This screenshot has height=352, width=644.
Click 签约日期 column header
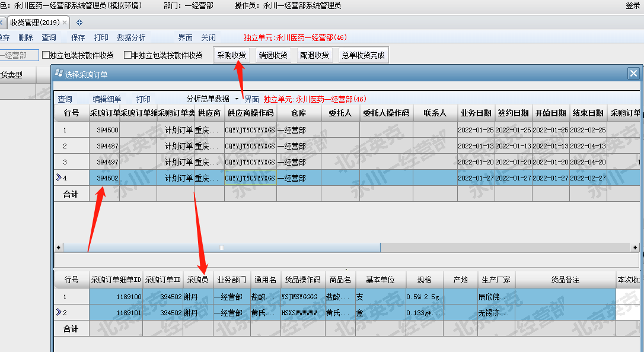click(514, 113)
